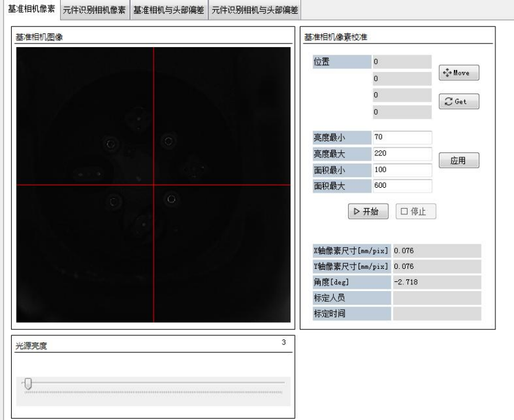This screenshot has width=514, height=420.
Task: Click the 亮度最小 input field
Action: (x=402, y=138)
